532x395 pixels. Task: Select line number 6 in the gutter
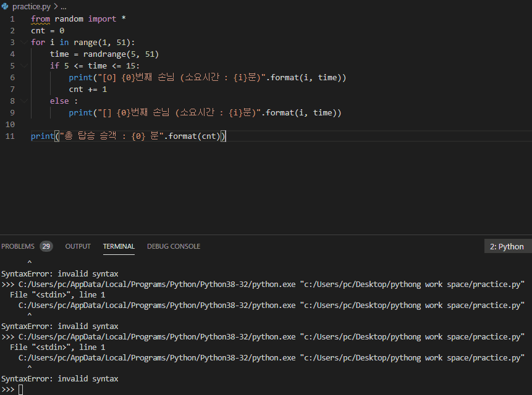(12, 78)
